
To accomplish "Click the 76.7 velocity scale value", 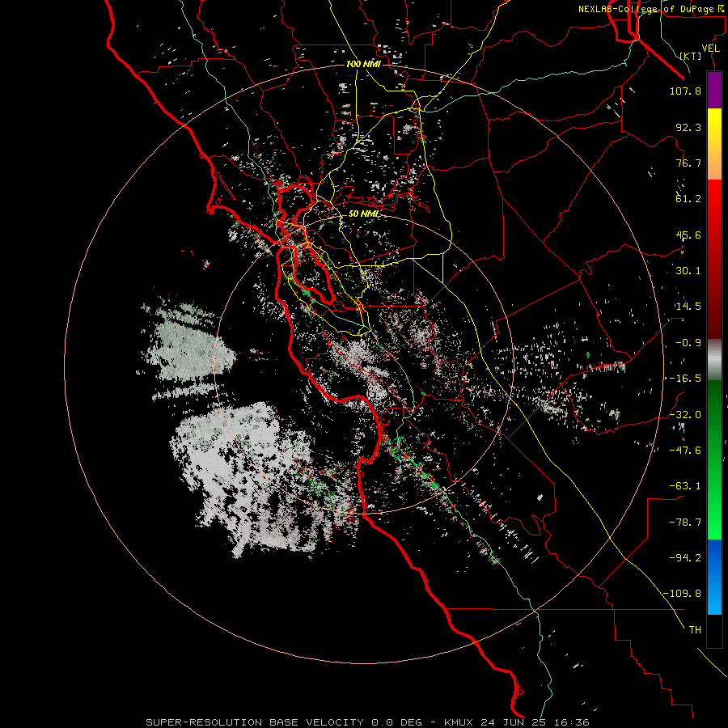I will [688, 163].
